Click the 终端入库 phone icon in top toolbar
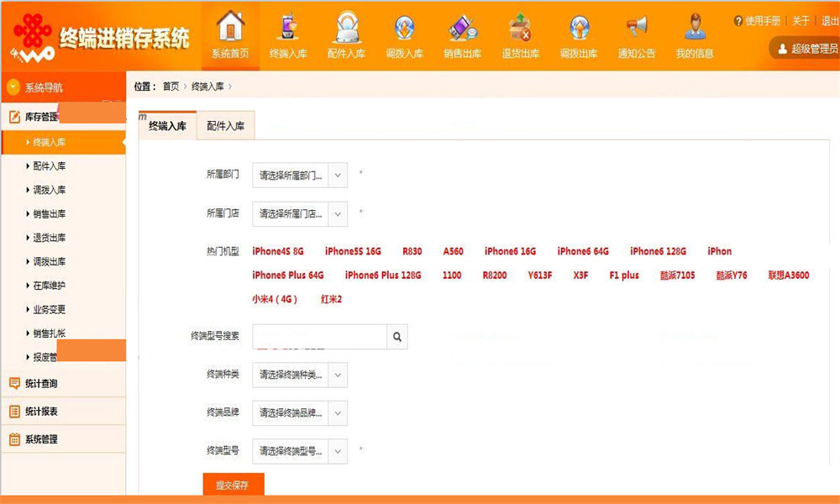This screenshot has height=504, width=840. [288, 29]
